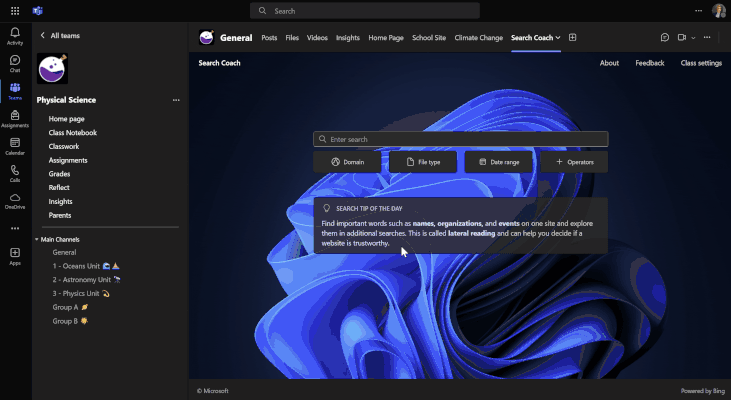Open channel header more options ellipsis
Screen dimensions: 731x400
point(707,37)
